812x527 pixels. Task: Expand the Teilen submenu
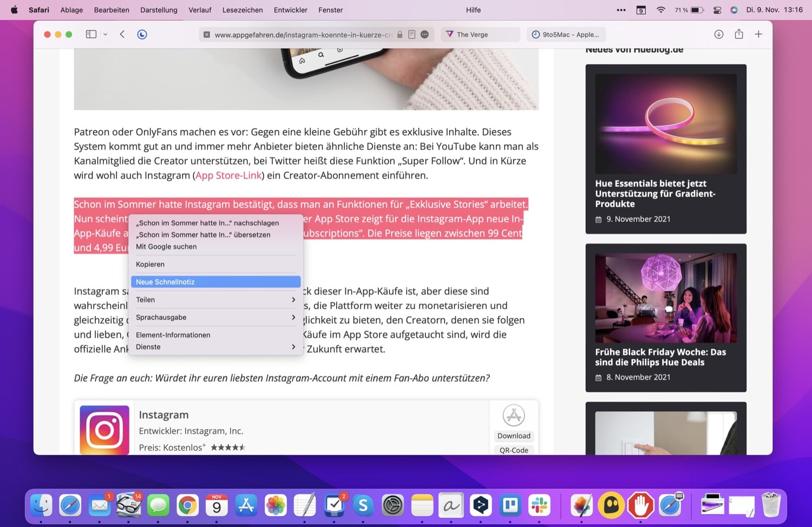[215, 300]
